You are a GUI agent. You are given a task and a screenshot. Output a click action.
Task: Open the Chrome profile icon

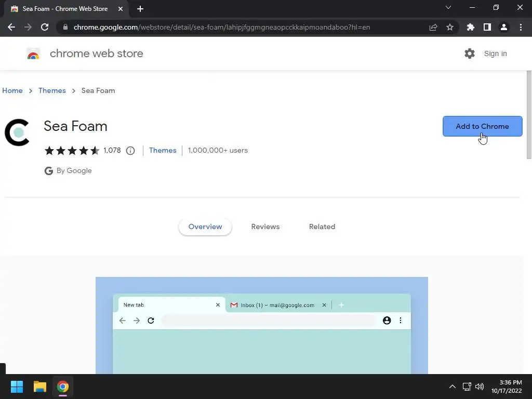tap(504, 27)
